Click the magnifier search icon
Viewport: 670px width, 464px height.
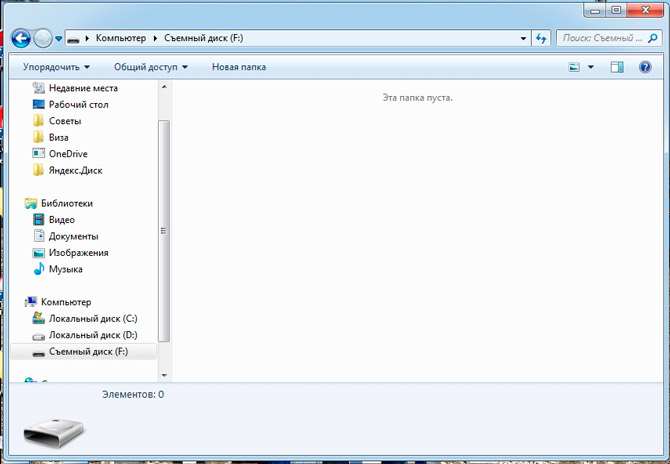click(x=652, y=38)
